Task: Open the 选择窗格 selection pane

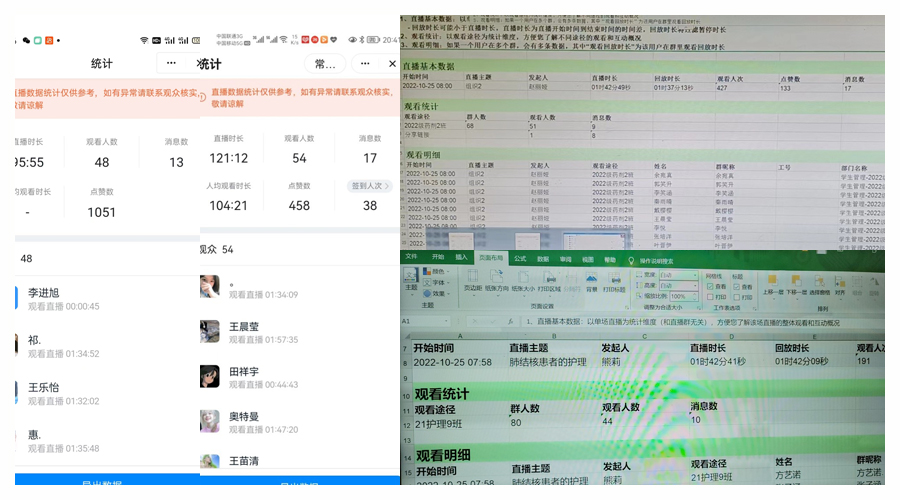Action: point(820,284)
